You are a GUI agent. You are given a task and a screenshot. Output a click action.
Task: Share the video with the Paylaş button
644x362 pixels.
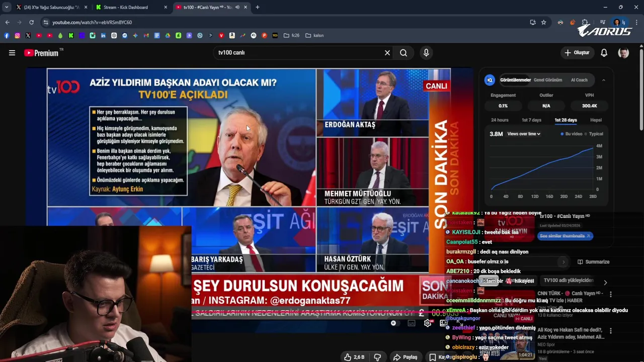(406, 357)
